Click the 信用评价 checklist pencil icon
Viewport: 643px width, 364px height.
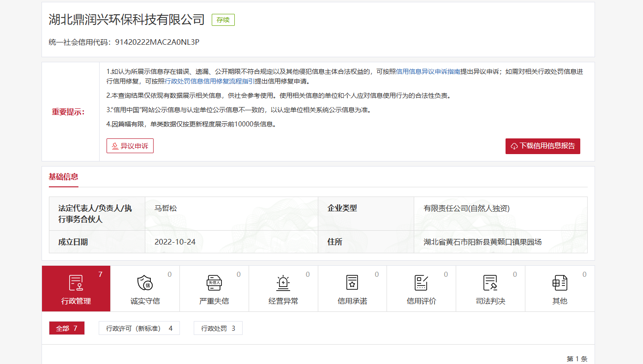pos(421,282)
